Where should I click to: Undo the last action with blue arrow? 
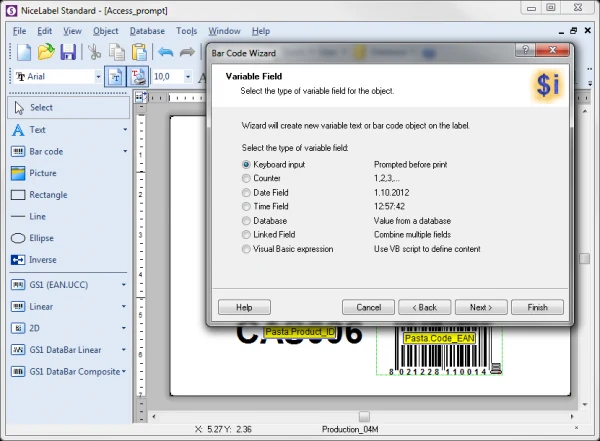(165, 52)
